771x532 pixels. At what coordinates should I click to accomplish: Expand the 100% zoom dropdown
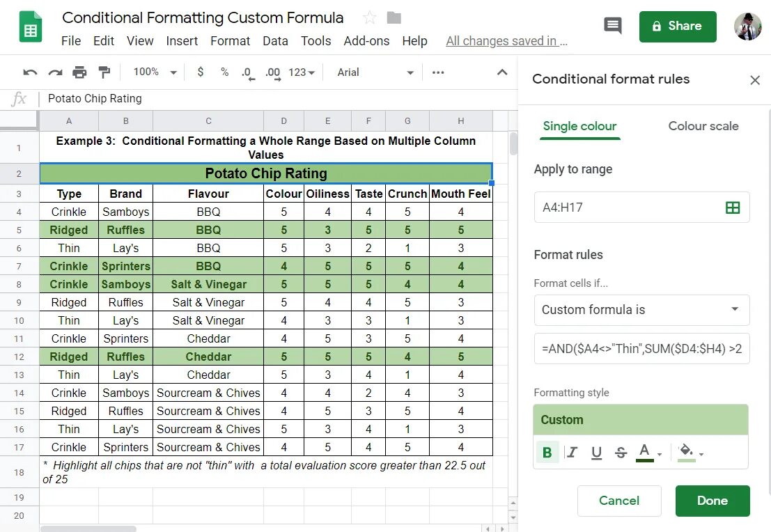point(155,72)
